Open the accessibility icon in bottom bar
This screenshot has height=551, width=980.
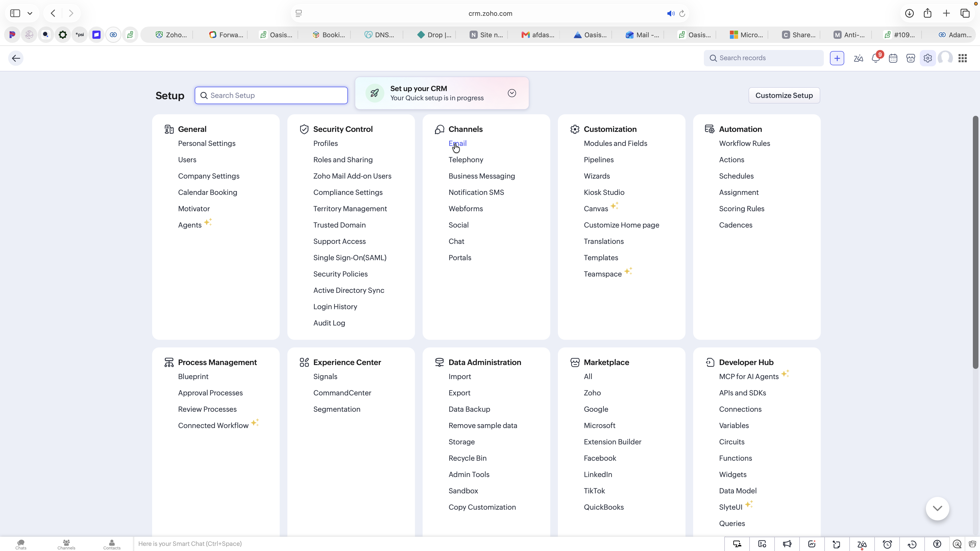point(937,544)
